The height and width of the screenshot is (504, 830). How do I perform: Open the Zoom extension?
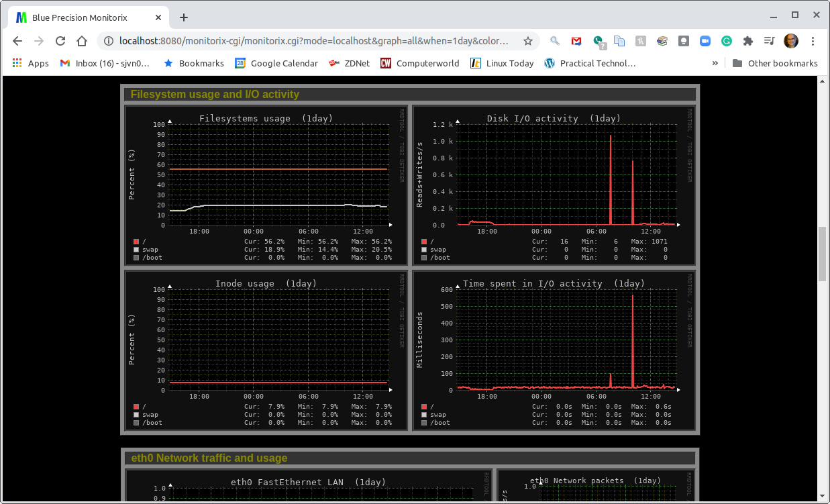click(705, 41)
